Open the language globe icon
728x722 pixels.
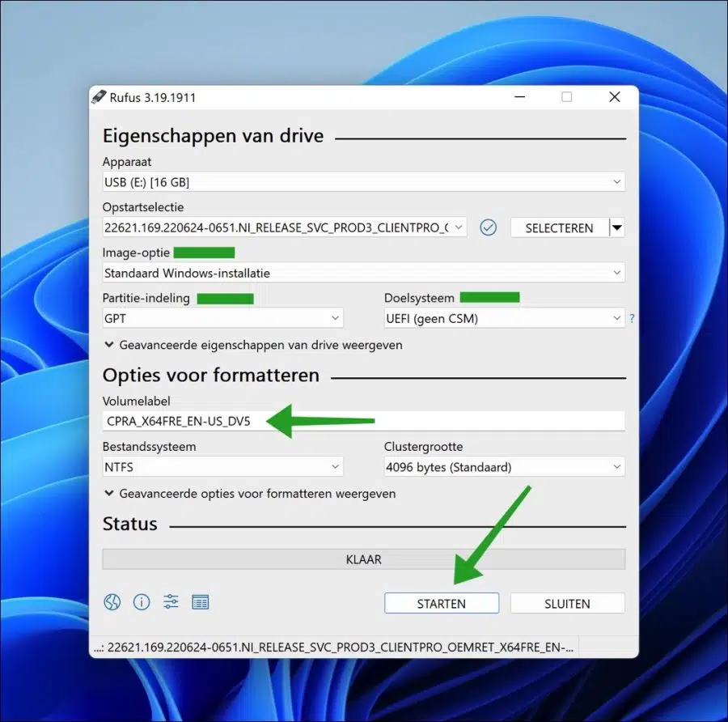tap(112, 602)
